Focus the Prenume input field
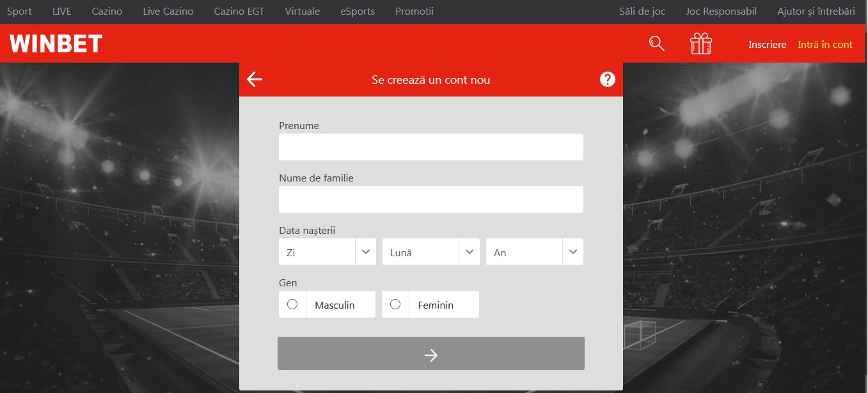 point(431,147)
